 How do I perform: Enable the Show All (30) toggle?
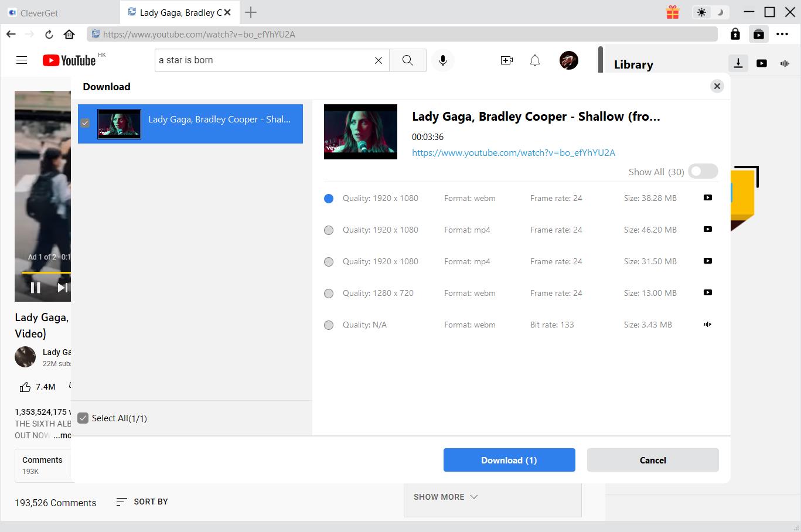[x=703, y=171]
